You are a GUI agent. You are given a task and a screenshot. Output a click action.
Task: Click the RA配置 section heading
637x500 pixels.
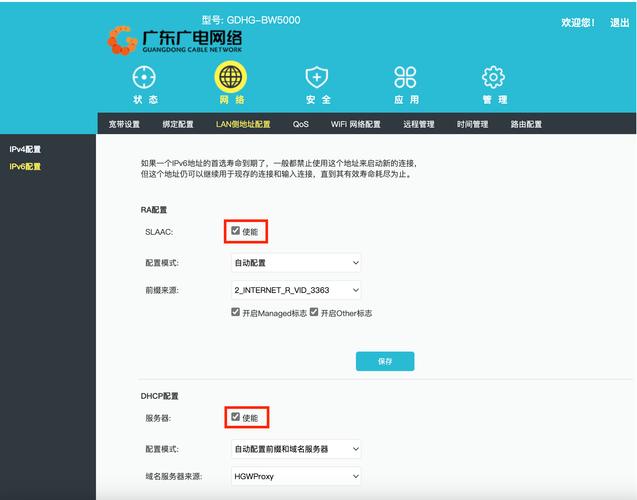click(x=154, y=210)
